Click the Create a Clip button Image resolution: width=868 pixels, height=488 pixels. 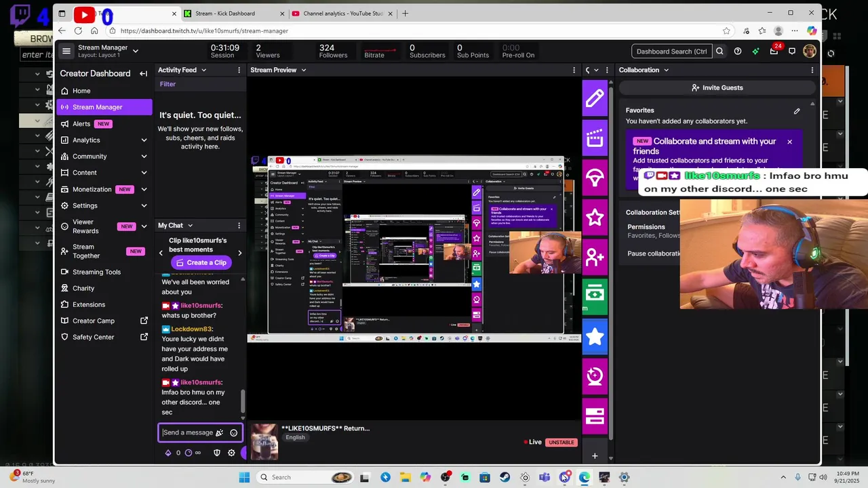201,262
